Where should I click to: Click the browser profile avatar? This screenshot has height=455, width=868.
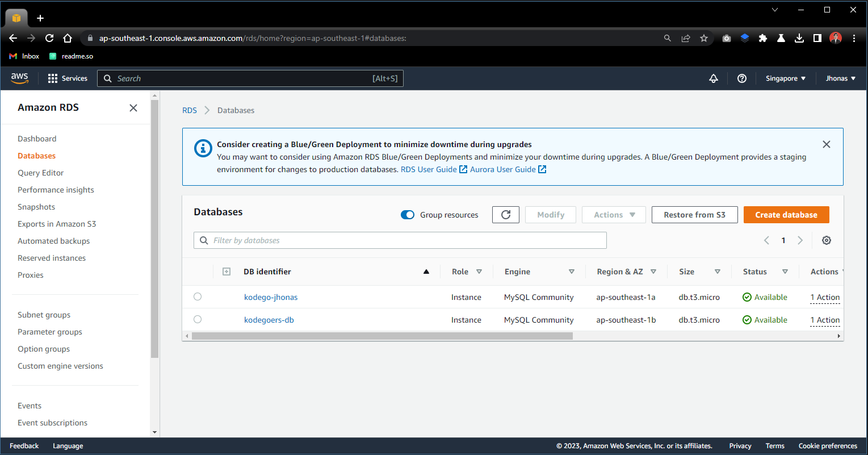click(x=836, y=38)
